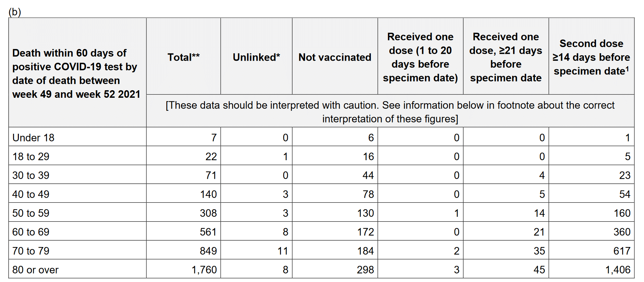Screen dimensions: 644x282
Task: Select the "40 to 49" row label
Action: [31, 194]
